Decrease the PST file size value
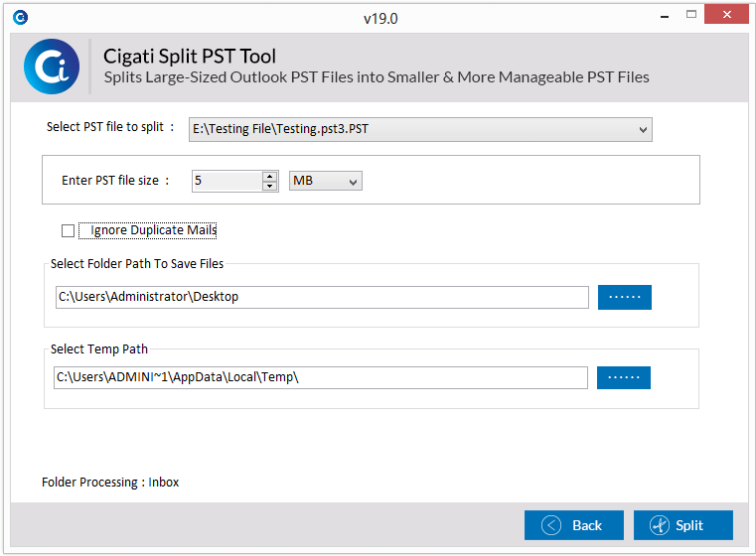Screen dimensions: 756x556 coord(270,186)
